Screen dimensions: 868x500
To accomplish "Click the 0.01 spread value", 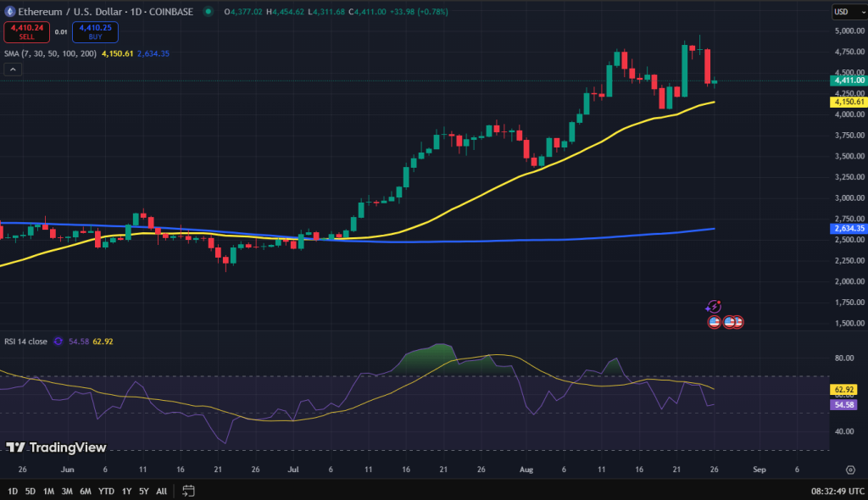I will pos(61,32).
